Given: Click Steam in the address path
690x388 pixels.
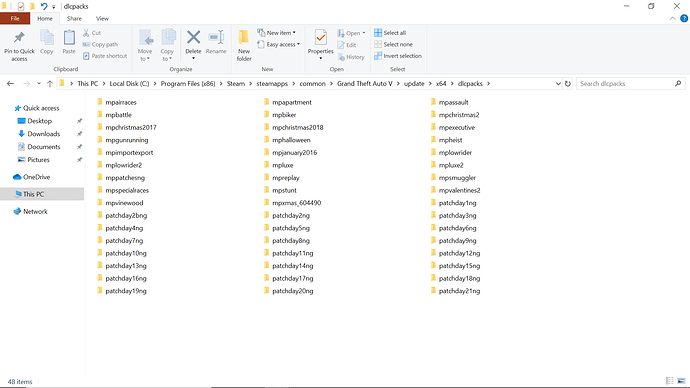Looking at the screenshot, I should point(236,84).
